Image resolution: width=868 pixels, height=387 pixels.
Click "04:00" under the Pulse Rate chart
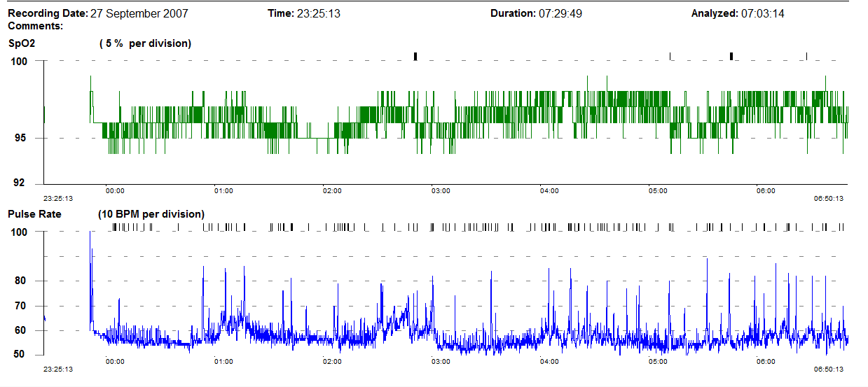click(x=549, y=362)
